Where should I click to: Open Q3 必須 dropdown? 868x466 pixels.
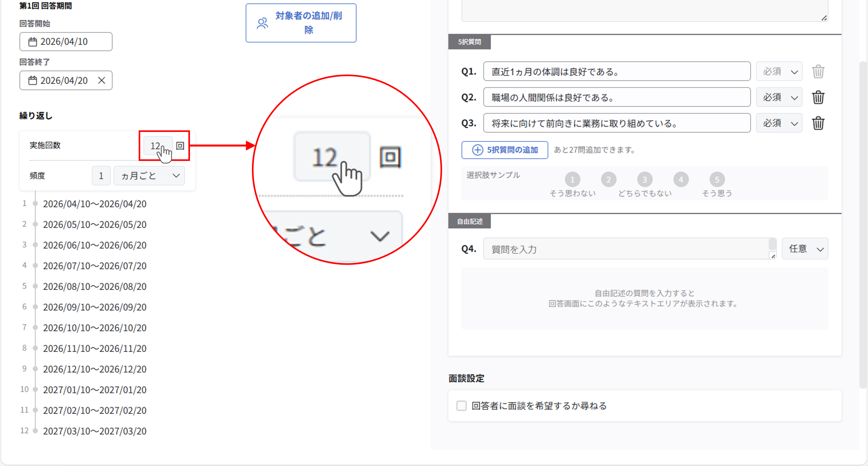[x=779, y=123]
